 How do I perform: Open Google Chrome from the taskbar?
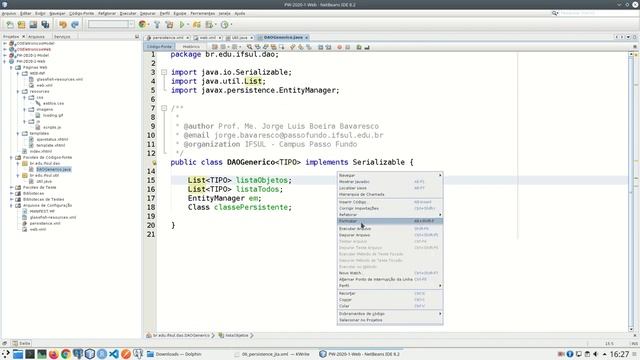[x=65, y=354]
